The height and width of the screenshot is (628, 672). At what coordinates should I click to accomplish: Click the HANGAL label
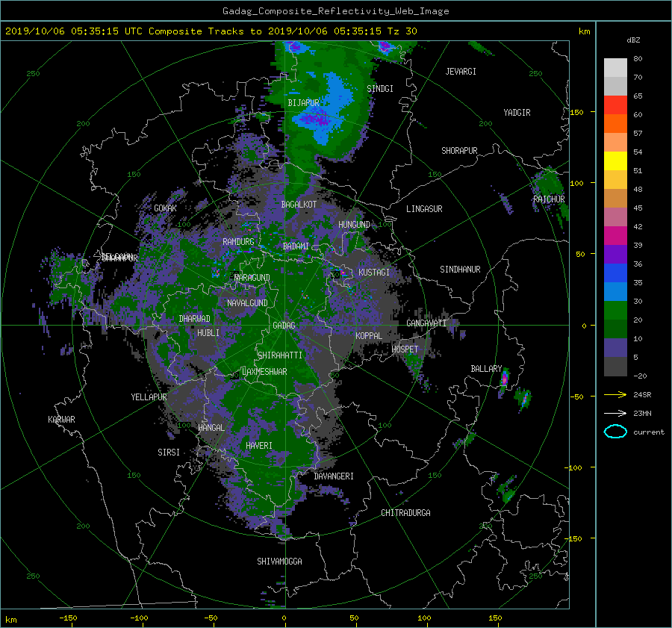point(211,428)
